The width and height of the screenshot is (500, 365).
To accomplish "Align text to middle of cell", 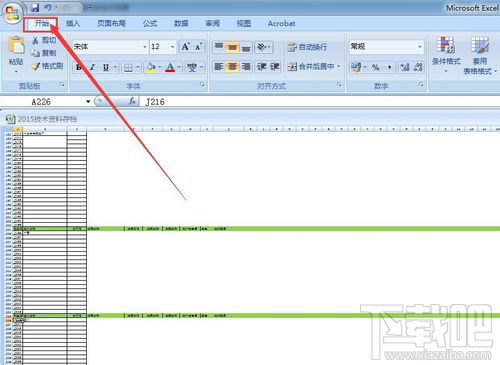I will (232, 47).
